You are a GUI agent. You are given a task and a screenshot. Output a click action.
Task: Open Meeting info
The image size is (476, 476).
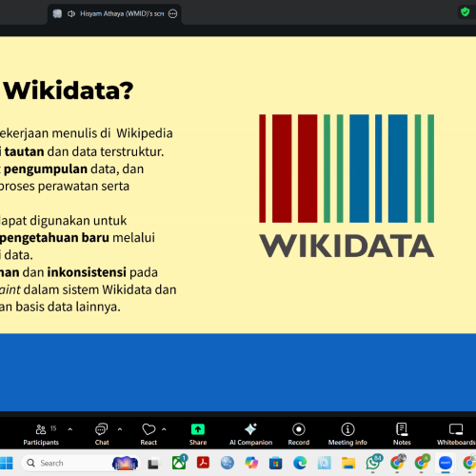[x=347, y=434]
